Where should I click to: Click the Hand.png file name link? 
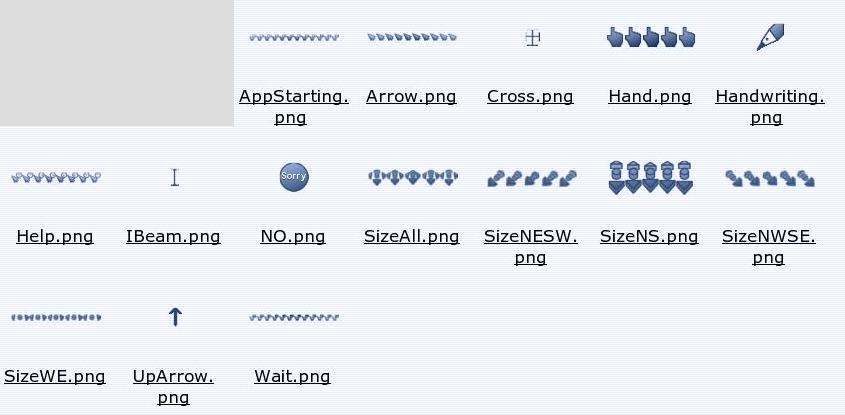coord(649,96)
